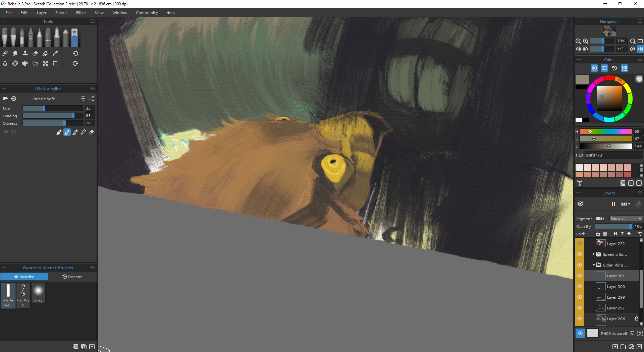The height and width of the screenshot is (352, 644).
Task: Open the Normal blend mode dropdown
Action: point(626,219)
